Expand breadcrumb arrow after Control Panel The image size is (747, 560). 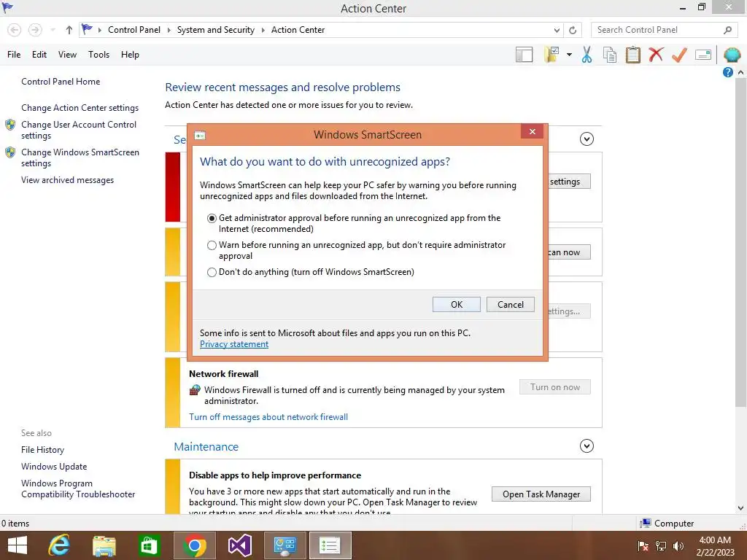(169, 30)
